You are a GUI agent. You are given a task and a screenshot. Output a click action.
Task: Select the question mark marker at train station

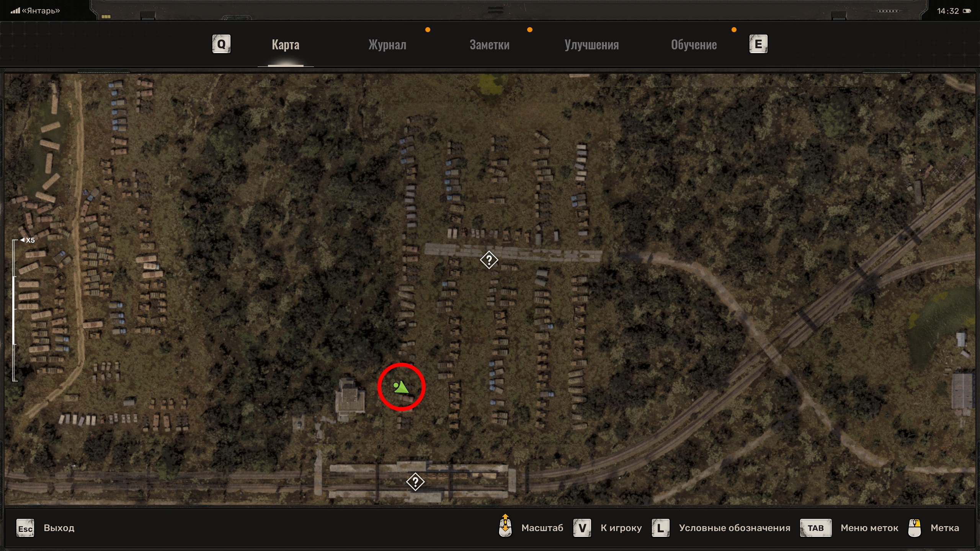415,482
